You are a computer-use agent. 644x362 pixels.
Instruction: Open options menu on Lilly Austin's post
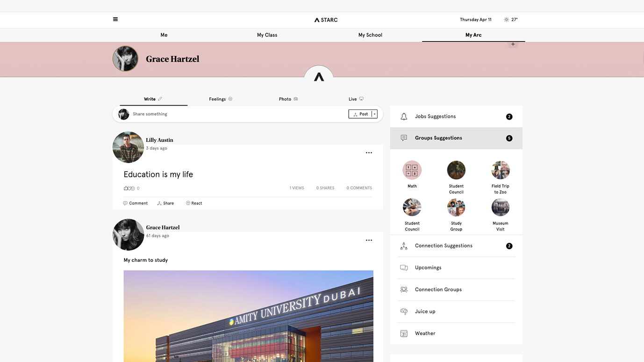point(369,153)
